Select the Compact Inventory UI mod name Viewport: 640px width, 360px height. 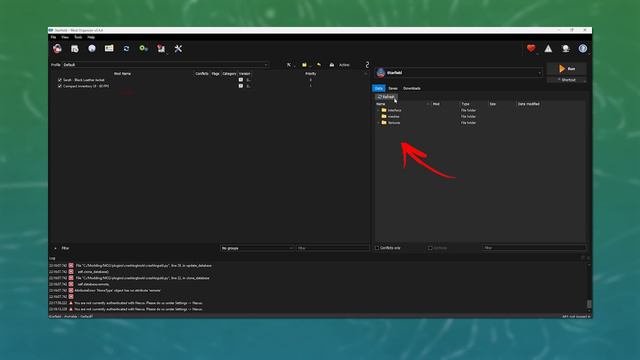click(x=86, y=86)
